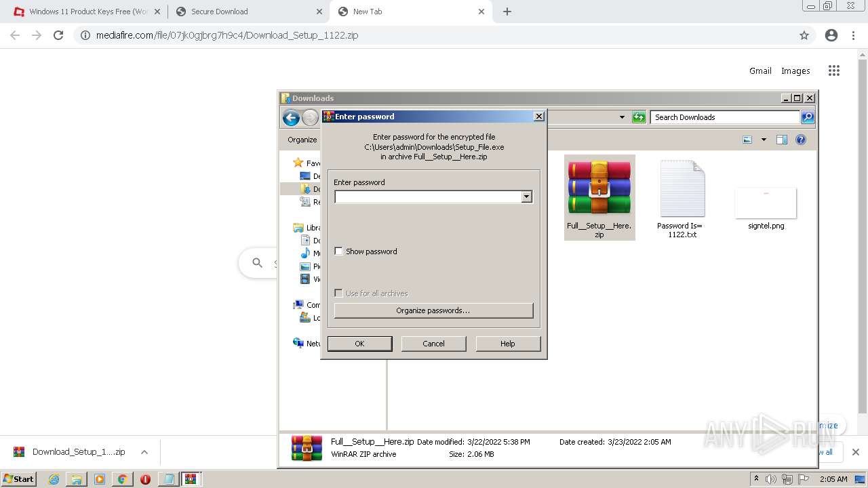Screen dimensions: 868x488
Task: Click the Change your view icon
Action: click(x=747, y=140)
